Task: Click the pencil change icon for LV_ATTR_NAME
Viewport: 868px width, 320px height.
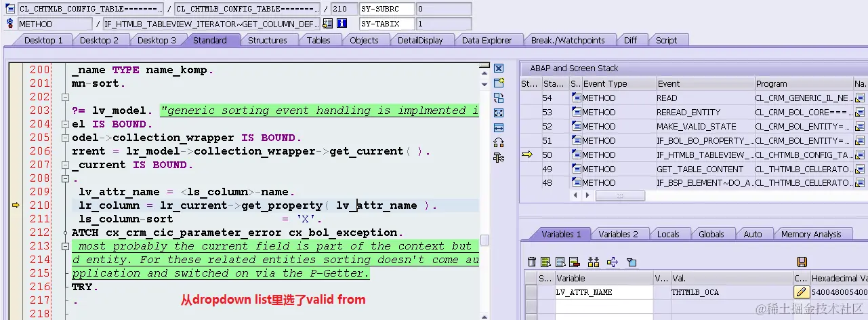Action: 801,292
